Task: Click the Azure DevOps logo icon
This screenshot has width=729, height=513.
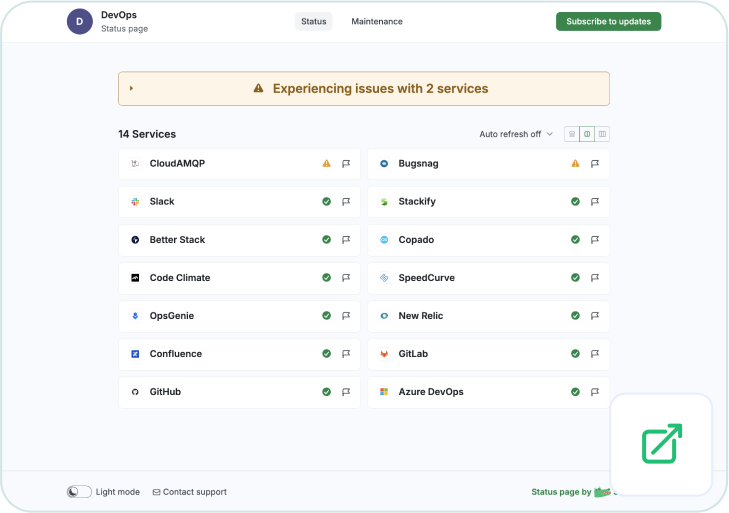Action: coord(384,392)
